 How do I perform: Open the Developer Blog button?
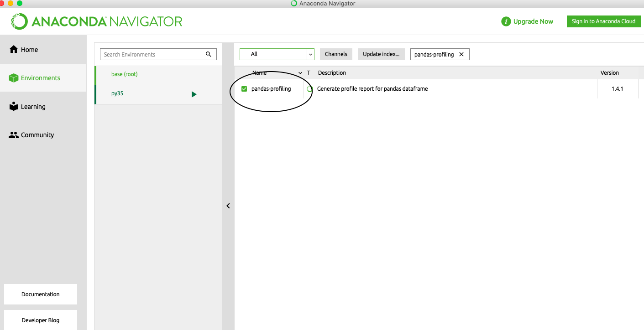[41, 320]
